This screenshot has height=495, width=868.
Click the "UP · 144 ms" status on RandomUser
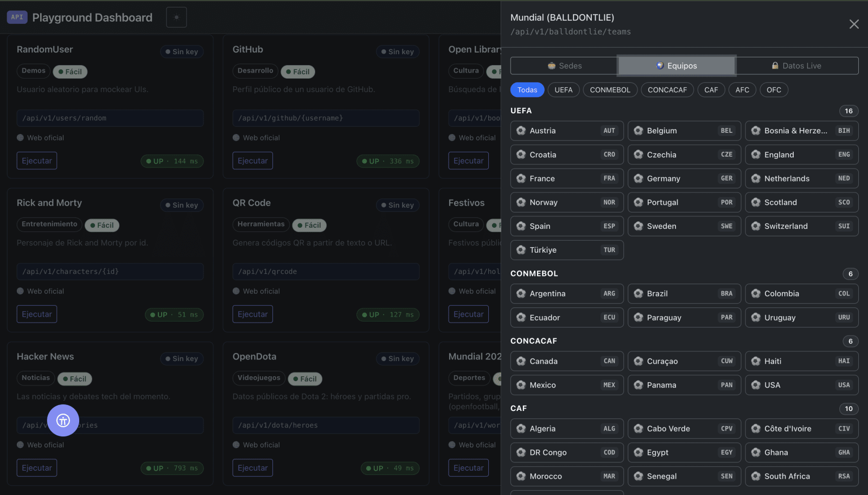pyautogui.click(x=172, y=161)
